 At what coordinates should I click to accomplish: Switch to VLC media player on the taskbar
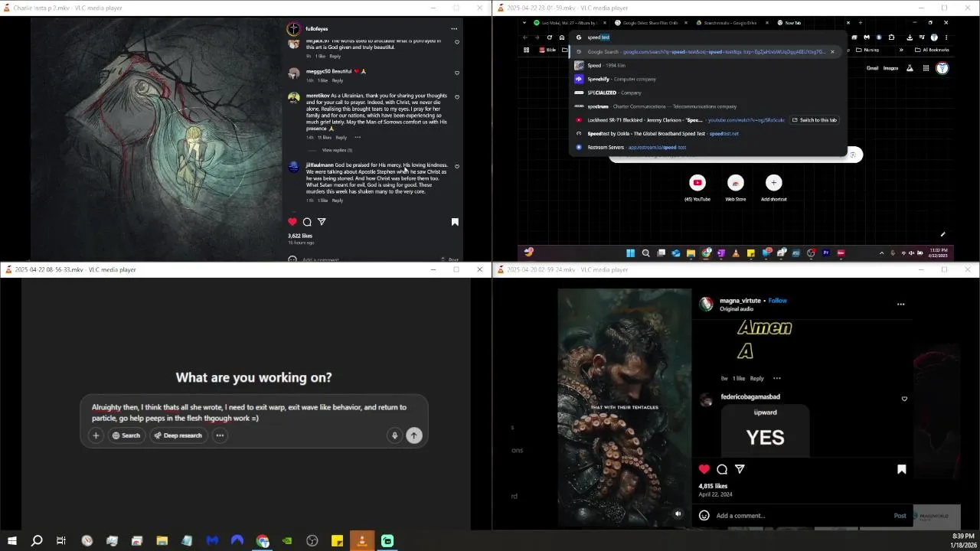(x=362, y=541)
